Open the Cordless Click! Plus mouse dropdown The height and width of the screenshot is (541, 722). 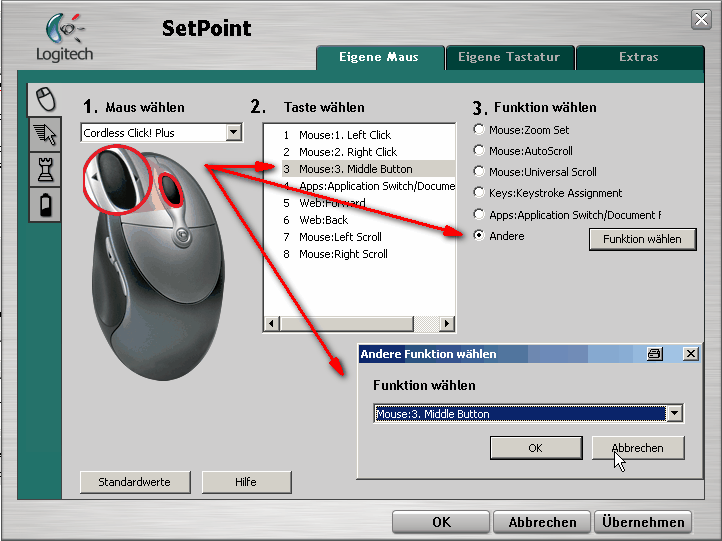234,133
